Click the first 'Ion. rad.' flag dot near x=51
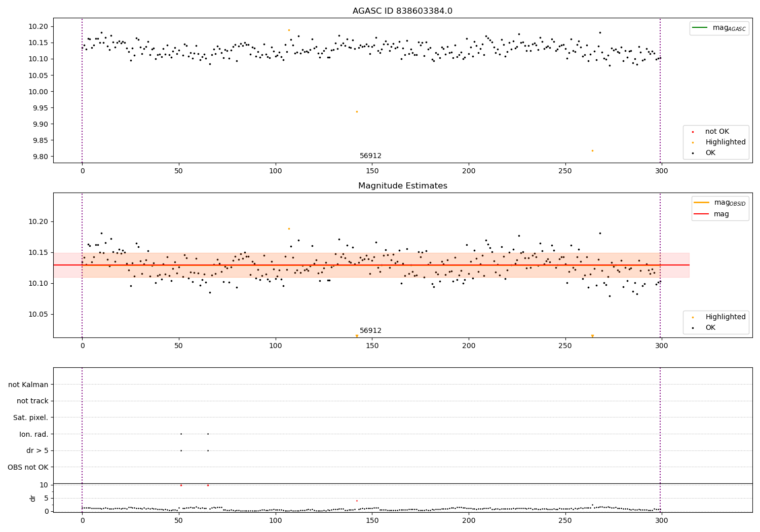760x532 pixels. [x=181, y=434]
